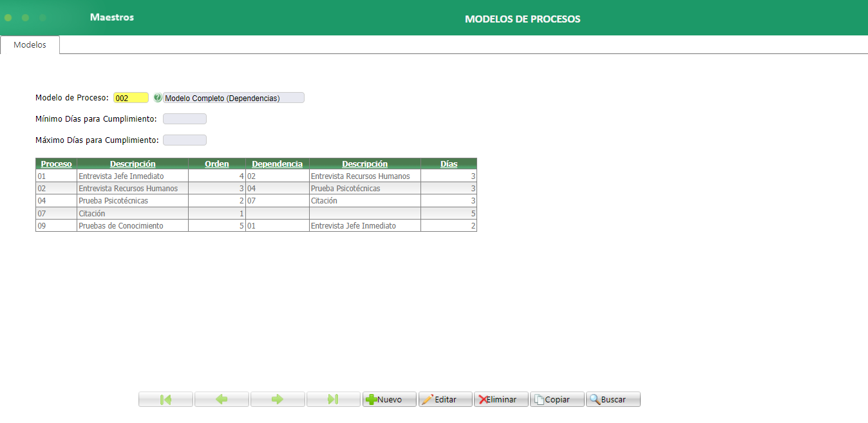This screenshot has height=423, width=868.
Task: Sort by Proceso column header
Action: coord(56,164)
